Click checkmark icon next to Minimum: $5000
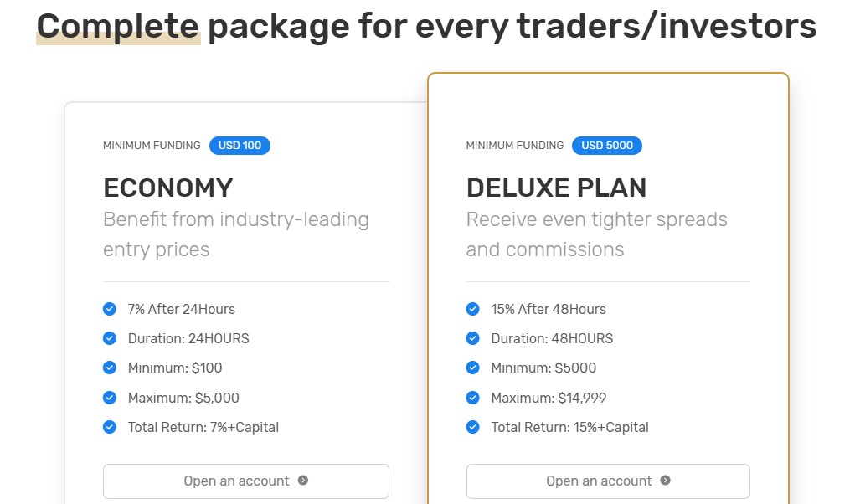 473,368
